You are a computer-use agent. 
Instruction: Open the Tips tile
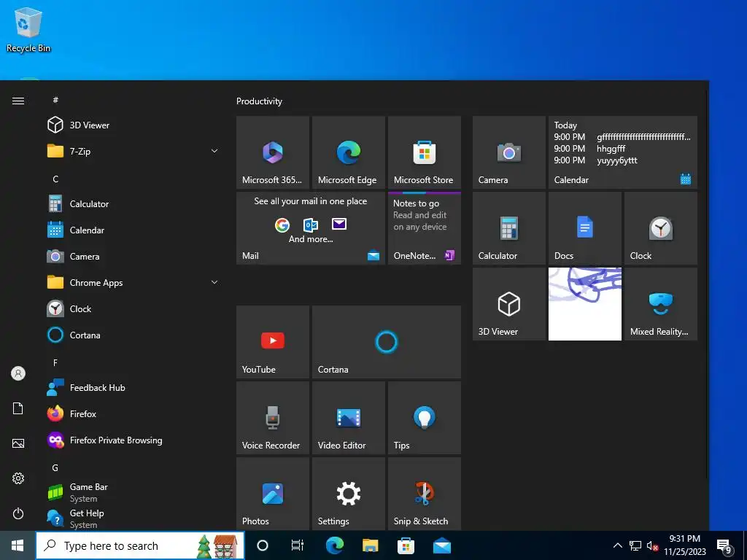coord(424,418)
